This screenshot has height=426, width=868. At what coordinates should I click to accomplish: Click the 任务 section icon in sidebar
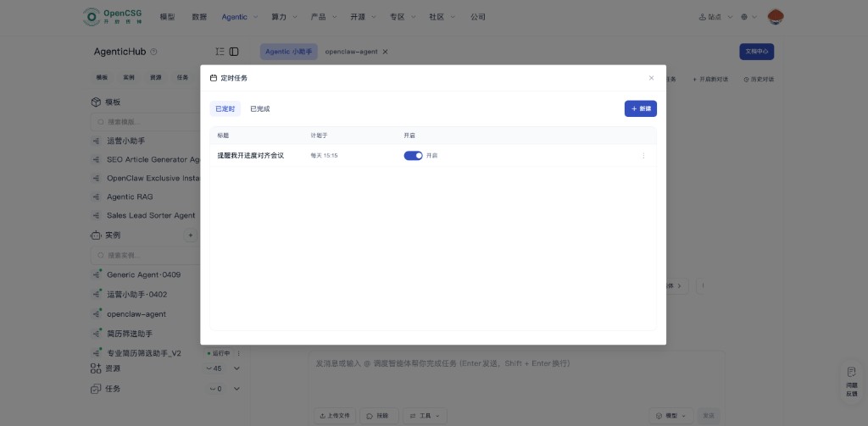pos(96,389)
